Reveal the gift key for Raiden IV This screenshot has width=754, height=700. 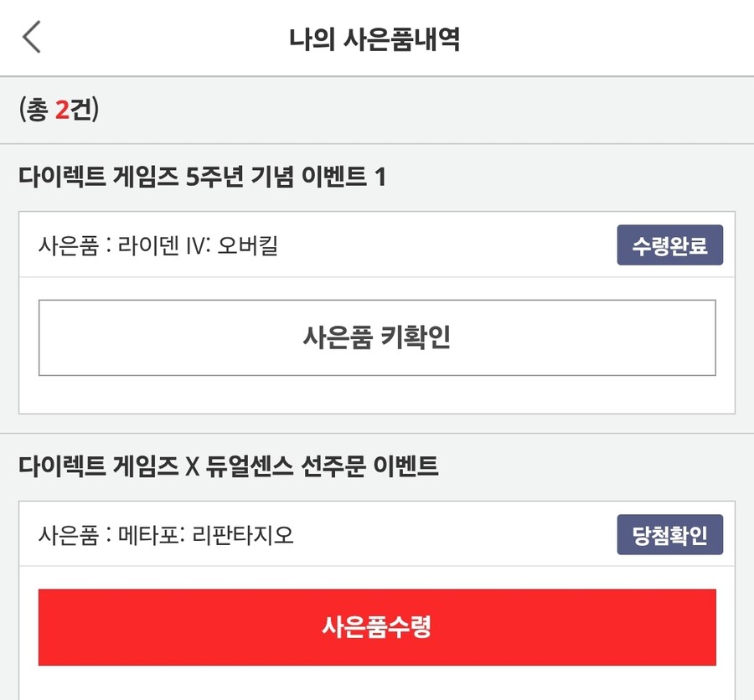tap(377, 335)
